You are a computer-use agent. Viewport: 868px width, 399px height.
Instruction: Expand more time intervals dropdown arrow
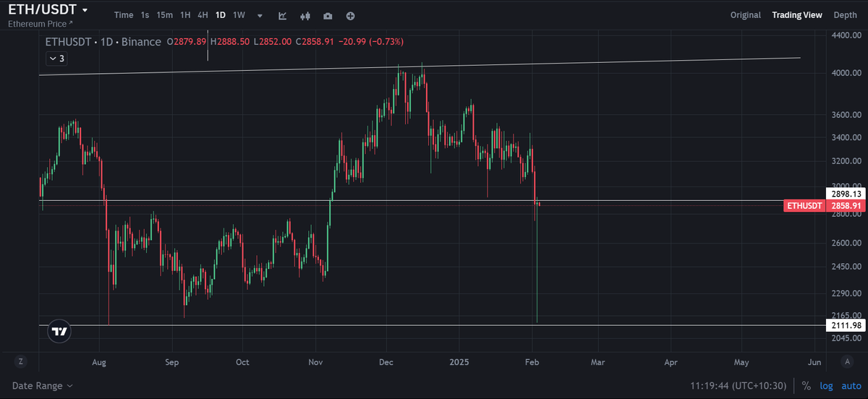click(x=260, y=16)
